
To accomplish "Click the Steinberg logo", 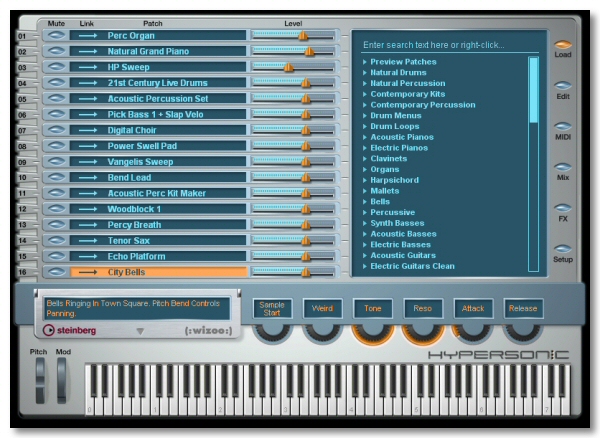I will pyautogui.click(x=69, y=330).
